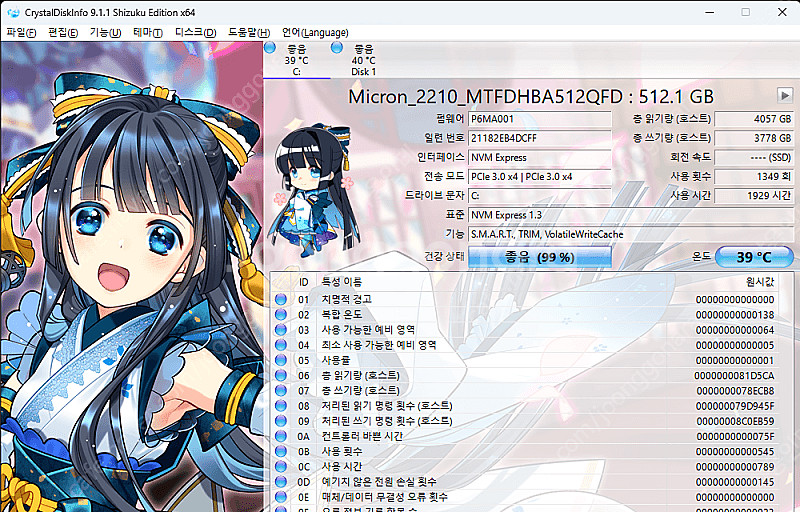Image resolution: width=800 pixels, height=512 pixels.
Task: Click the chibi Shizuku character image
Action: point(312,190)
